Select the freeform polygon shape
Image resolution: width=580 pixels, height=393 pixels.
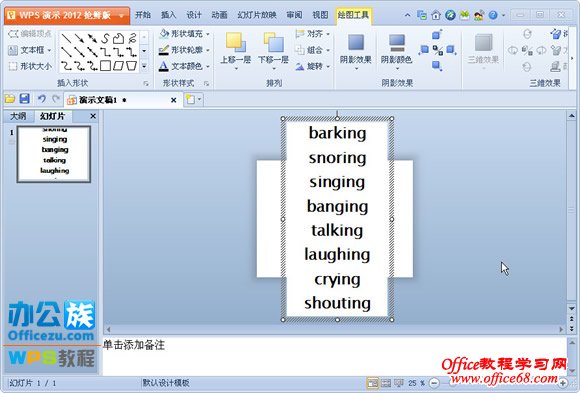coord(118,38)
